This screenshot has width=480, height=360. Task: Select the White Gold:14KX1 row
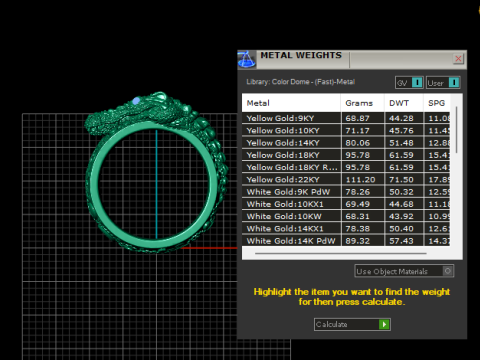pos(346,228)
